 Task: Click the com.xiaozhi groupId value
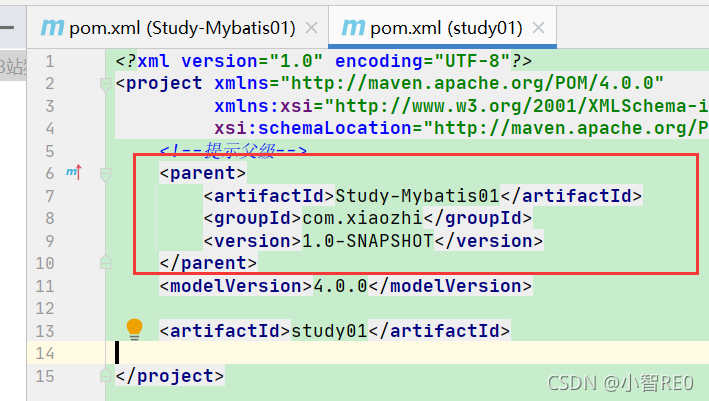coord(362,218)
